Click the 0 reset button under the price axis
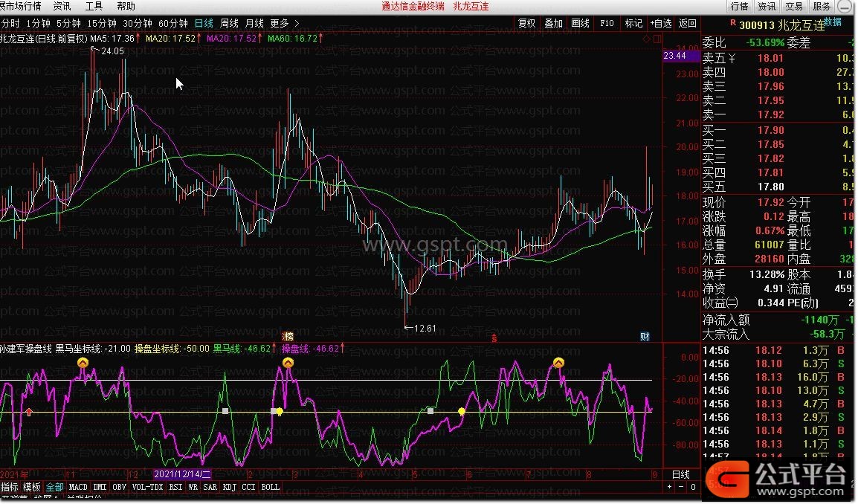Image resolution: width=858 pixels, height=504 pixels. [693, 487]
